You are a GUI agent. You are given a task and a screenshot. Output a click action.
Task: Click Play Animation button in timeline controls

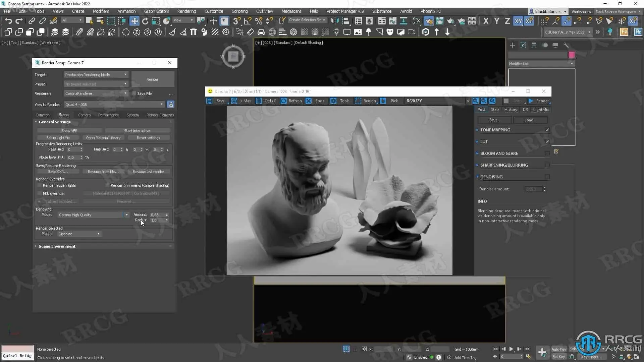pos(511,349)
